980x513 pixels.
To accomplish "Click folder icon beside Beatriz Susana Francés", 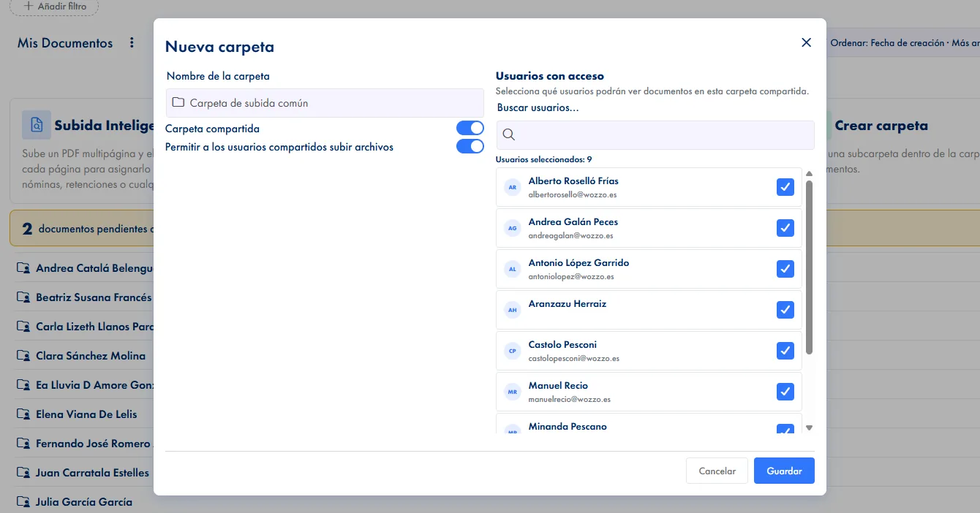I will click(23, 297).
